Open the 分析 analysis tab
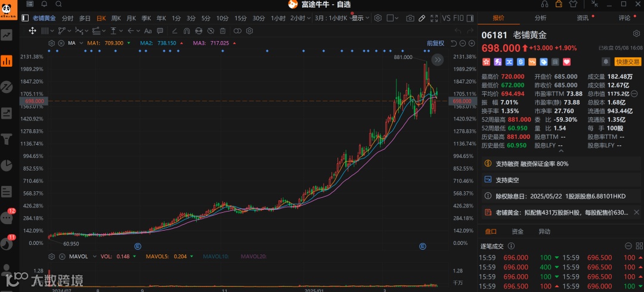The height and width of the screenshot is (292, 644). (x=540, y=18)
